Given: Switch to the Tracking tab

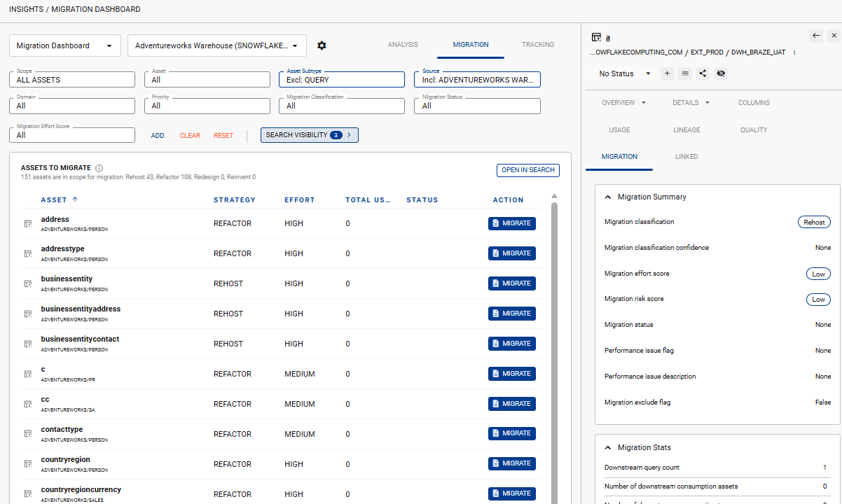Looking at the screenshot, I should (x=538, y=45).
